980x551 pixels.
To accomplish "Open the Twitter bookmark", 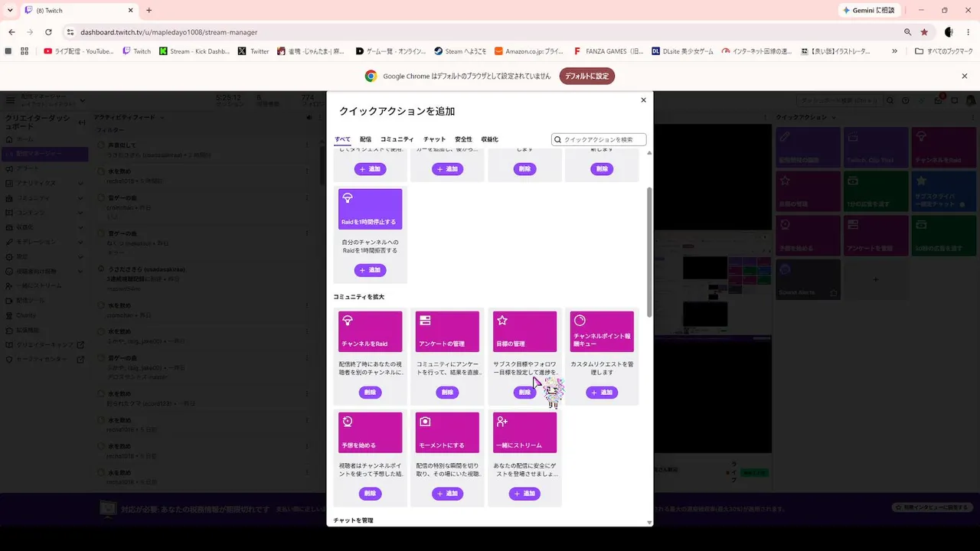I will tap(253, 51).
